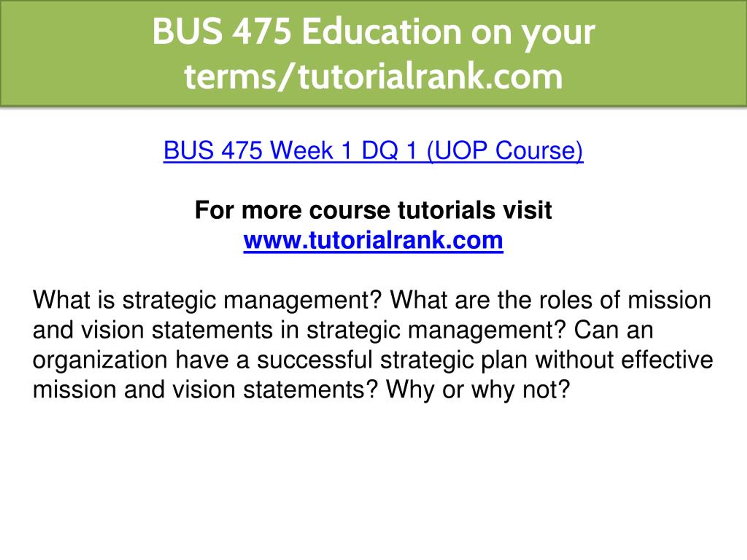Click the words 'Can an' in the paragraph
Image resolution: width=747 pixels, height=560 pixels.
coord(614,330)
